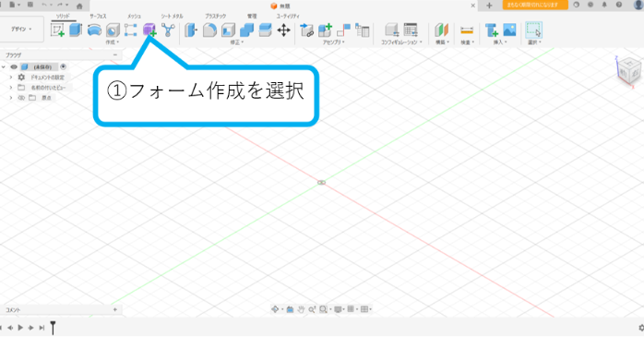Screen dimensions: 644x337
Task: Click the Pan hand icon
Action: pyautogui.click(x=301, y=309)
